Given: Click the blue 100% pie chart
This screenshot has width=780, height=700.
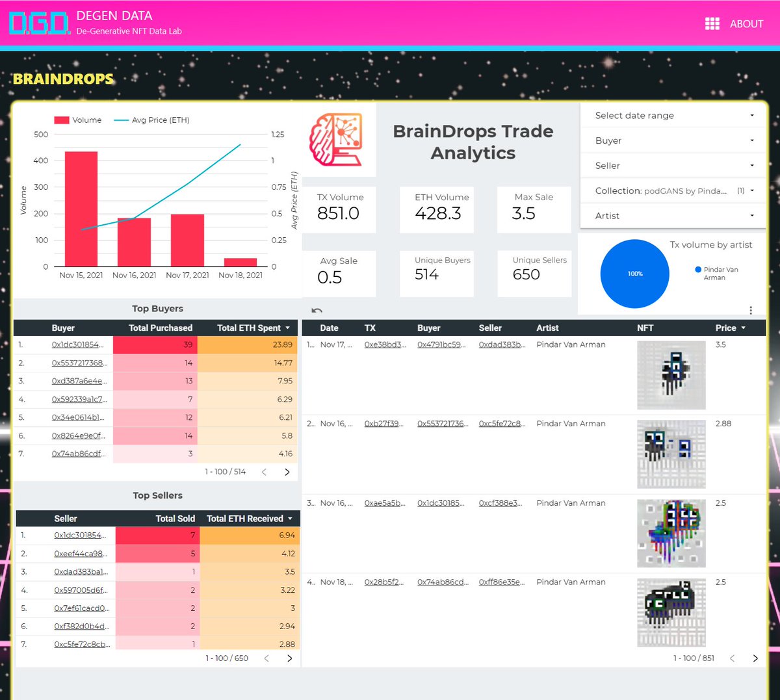Looking at the screenshot, I should [634, 274].
